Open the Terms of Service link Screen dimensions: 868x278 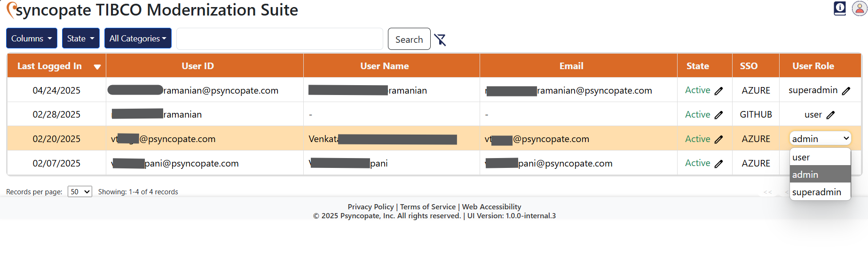[x=428, y=207]
